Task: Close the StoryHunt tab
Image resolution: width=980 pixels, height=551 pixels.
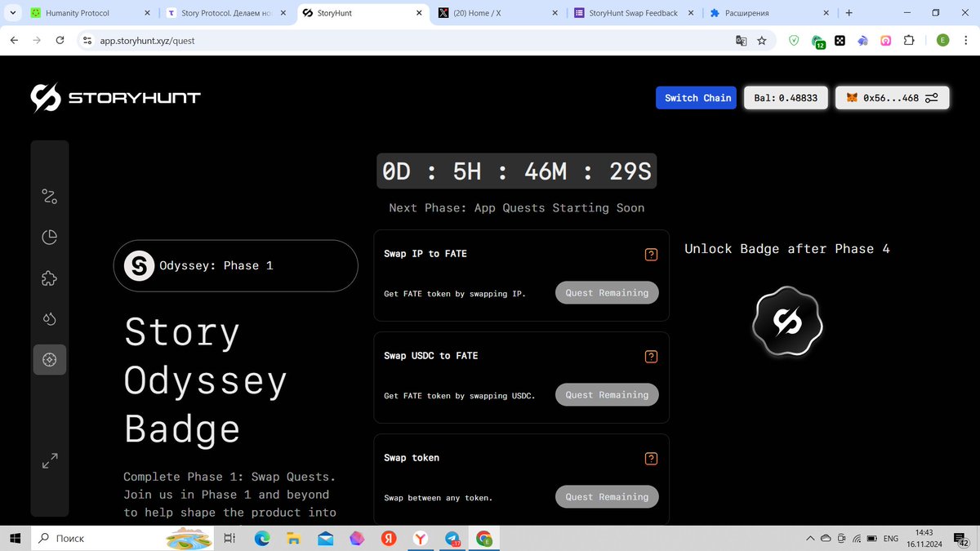Action: pos(418,13)
